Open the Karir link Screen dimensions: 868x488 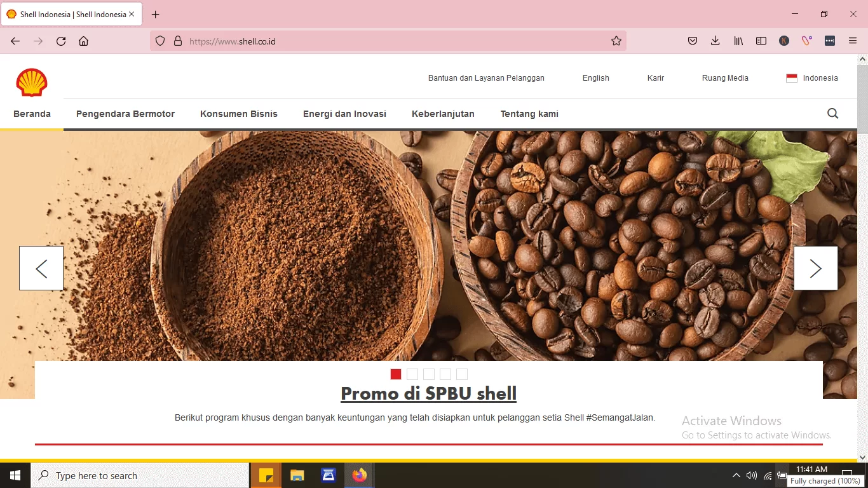pos(656,78)
